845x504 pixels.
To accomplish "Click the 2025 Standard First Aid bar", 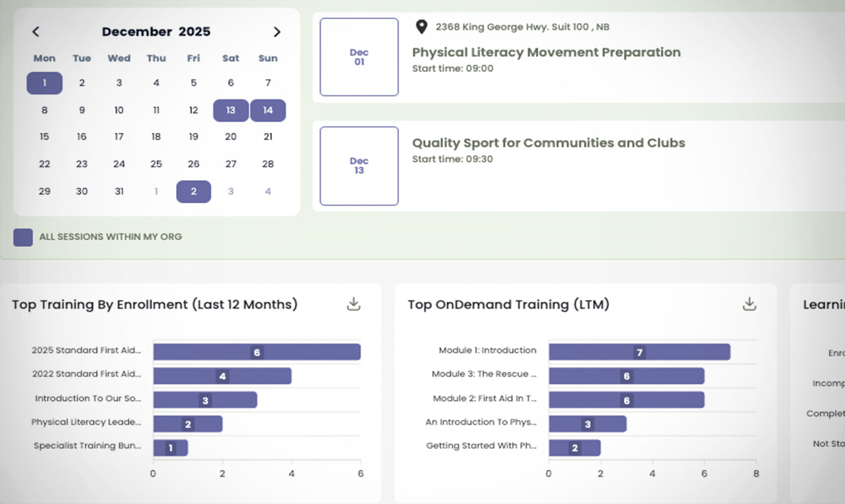I will (256, 352).
